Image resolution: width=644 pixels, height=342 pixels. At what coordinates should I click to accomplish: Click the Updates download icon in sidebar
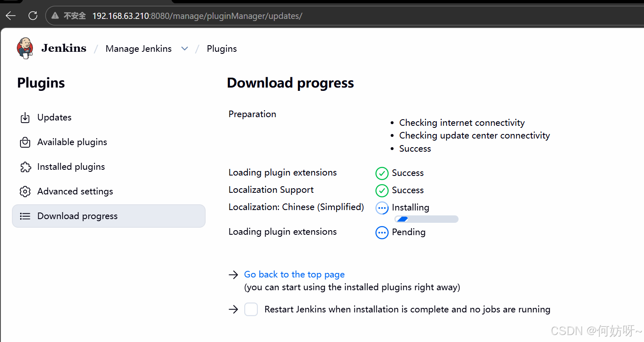pos(25,118)
